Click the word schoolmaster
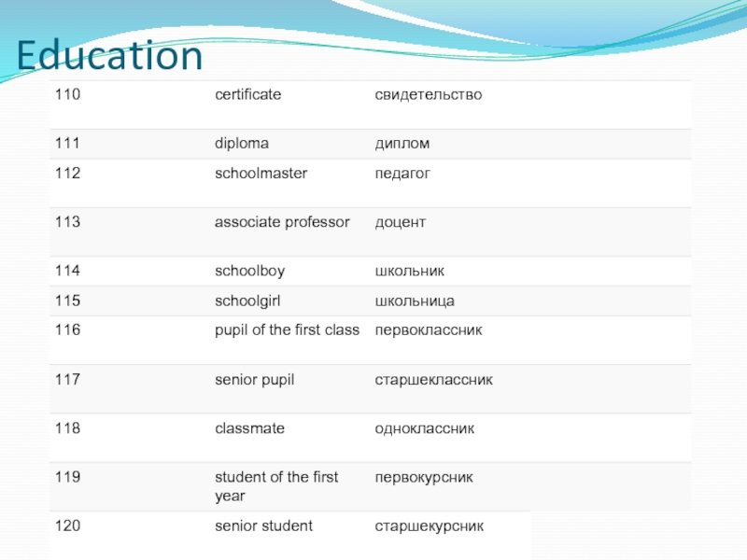 (261, 173)
